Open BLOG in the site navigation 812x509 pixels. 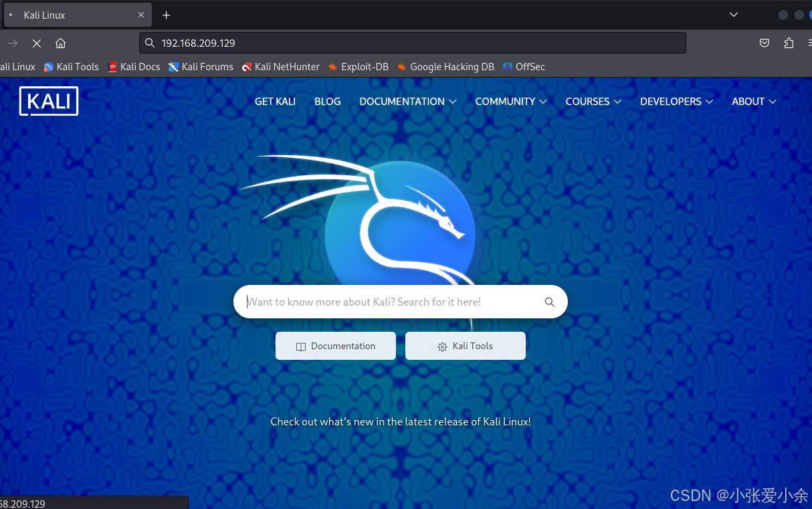pyautogui.click(x=328, y=101)
